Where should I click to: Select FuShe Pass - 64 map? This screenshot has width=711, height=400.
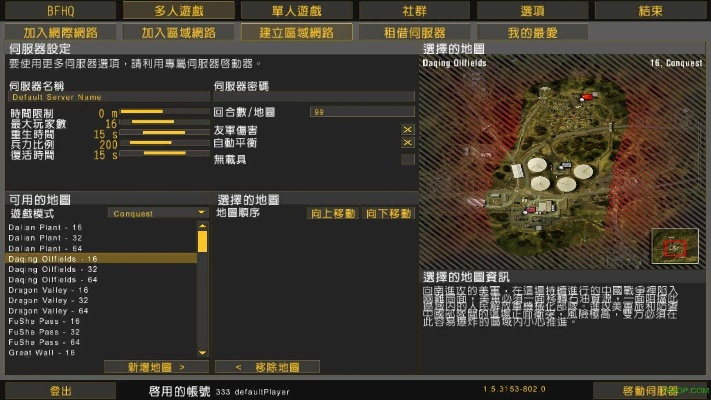point(102,342)
